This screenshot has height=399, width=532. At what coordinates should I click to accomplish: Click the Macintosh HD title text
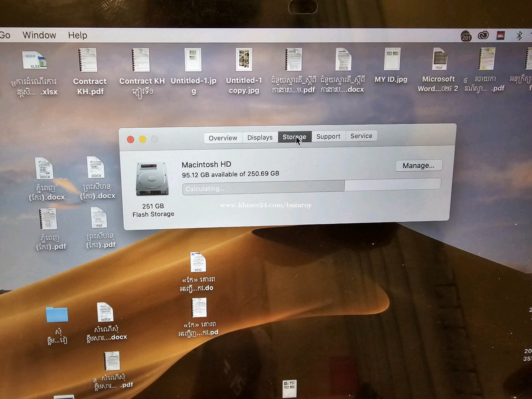tap(206, 165)
